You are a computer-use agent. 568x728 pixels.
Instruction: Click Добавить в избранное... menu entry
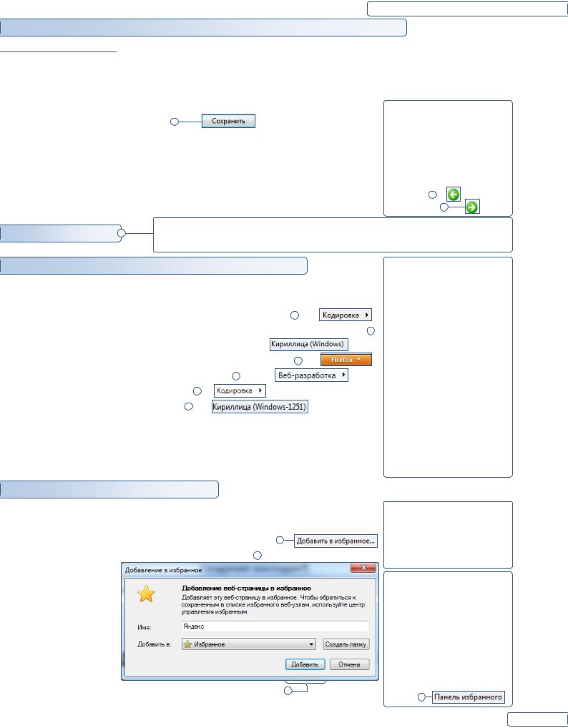click(336, 541)
